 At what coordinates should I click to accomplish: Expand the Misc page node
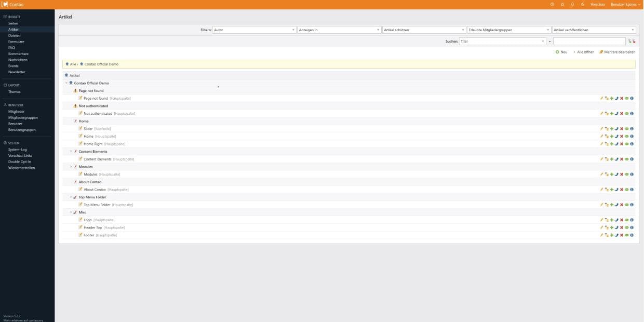click(x=71, y=212)
